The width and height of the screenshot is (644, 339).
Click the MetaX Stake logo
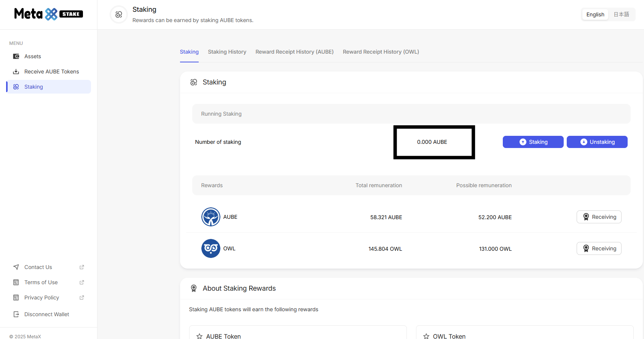tap(48, 14)
